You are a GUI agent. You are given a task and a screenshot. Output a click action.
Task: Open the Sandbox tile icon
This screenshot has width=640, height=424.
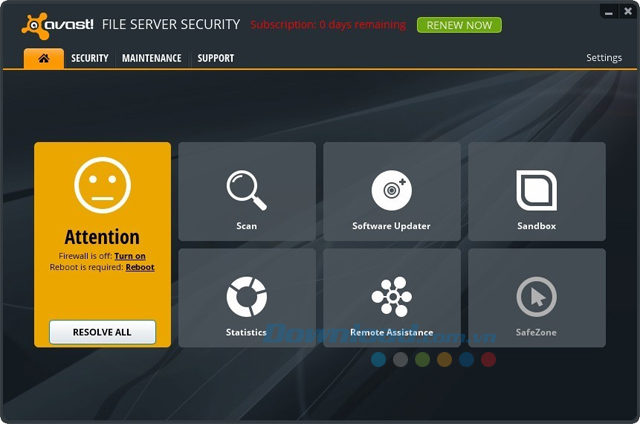click(536, 190)
